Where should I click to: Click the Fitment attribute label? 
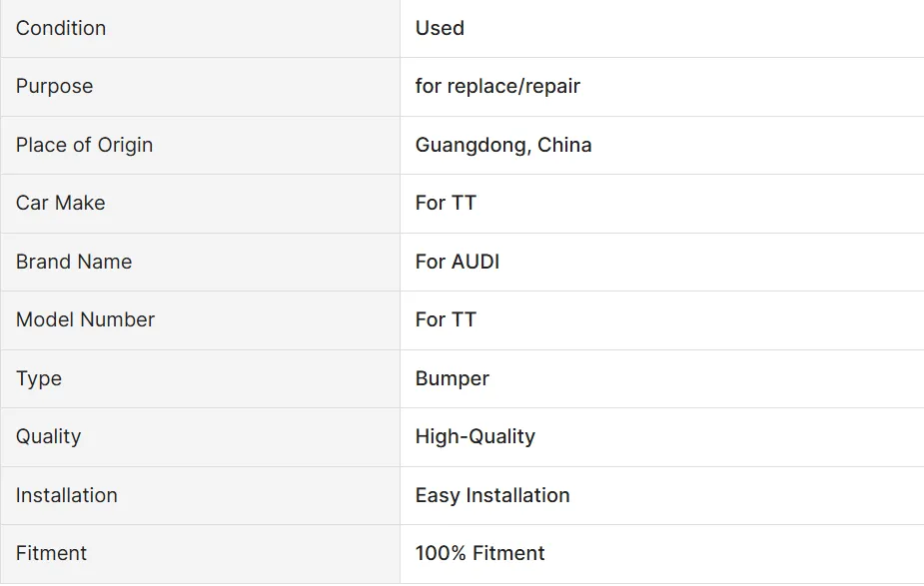click(52, 553)
